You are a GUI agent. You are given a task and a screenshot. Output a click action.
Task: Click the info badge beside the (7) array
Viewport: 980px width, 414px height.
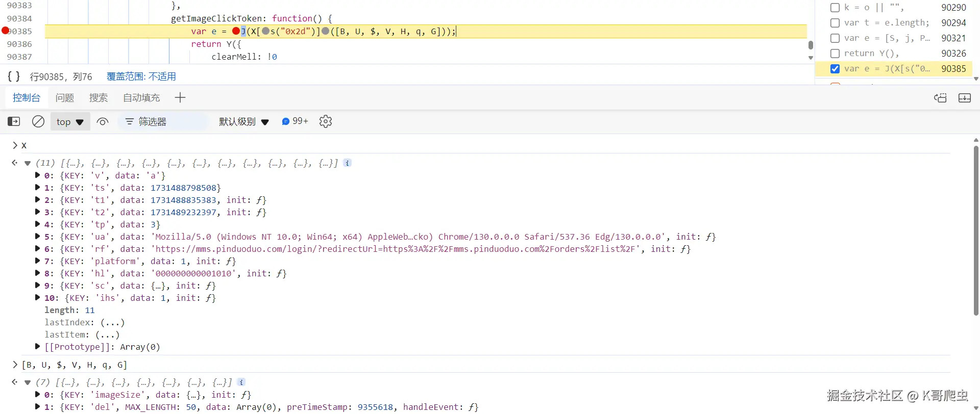pyautogui.click(x=241, y=382)
